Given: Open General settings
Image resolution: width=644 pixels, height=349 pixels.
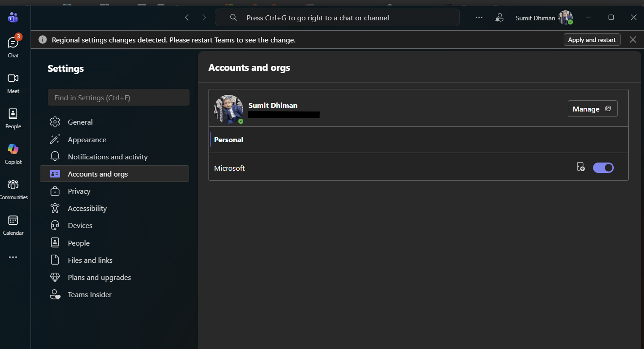Looking at the screenshot, I should pyautogui.click(x=114, y=122).
